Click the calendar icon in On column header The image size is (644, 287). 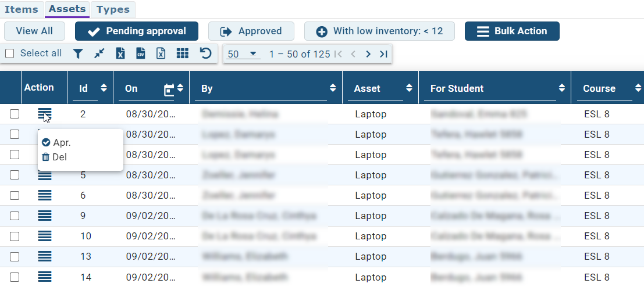[x=169, y=89]
